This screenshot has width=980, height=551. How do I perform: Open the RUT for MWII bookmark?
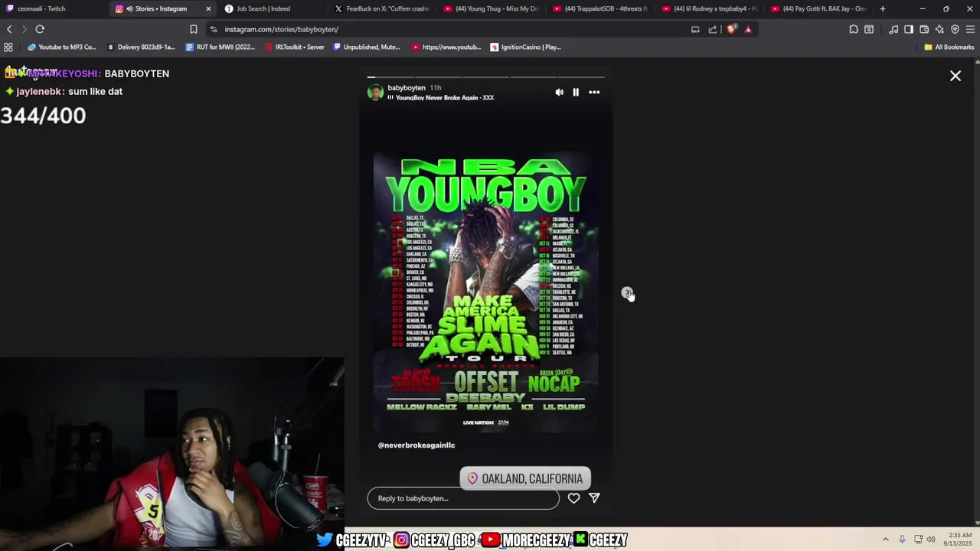(220, 47)
